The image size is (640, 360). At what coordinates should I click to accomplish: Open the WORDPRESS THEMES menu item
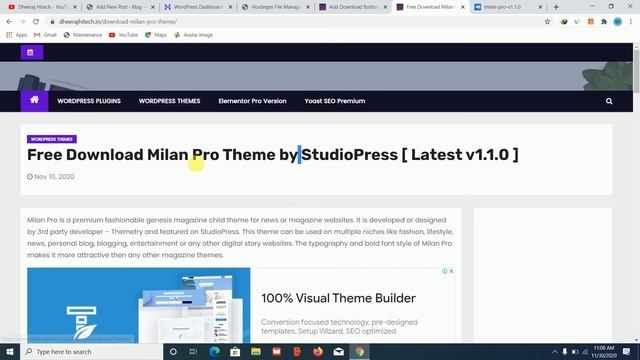click(169, 101)
